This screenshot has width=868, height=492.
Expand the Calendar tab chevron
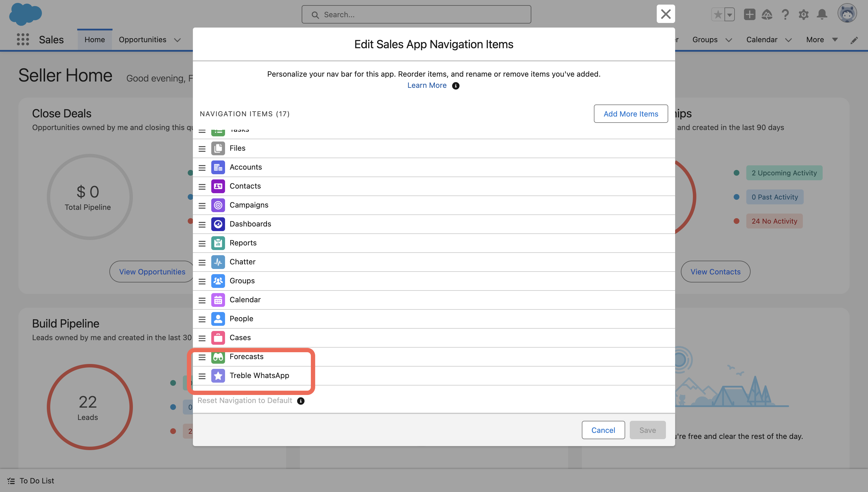pos(788,40)
